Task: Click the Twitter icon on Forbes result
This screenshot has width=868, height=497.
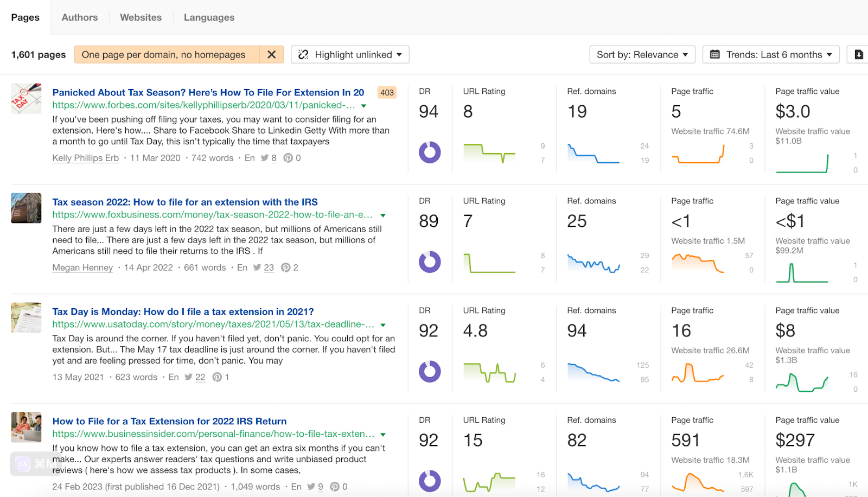Action: click(x=265, y=158)
